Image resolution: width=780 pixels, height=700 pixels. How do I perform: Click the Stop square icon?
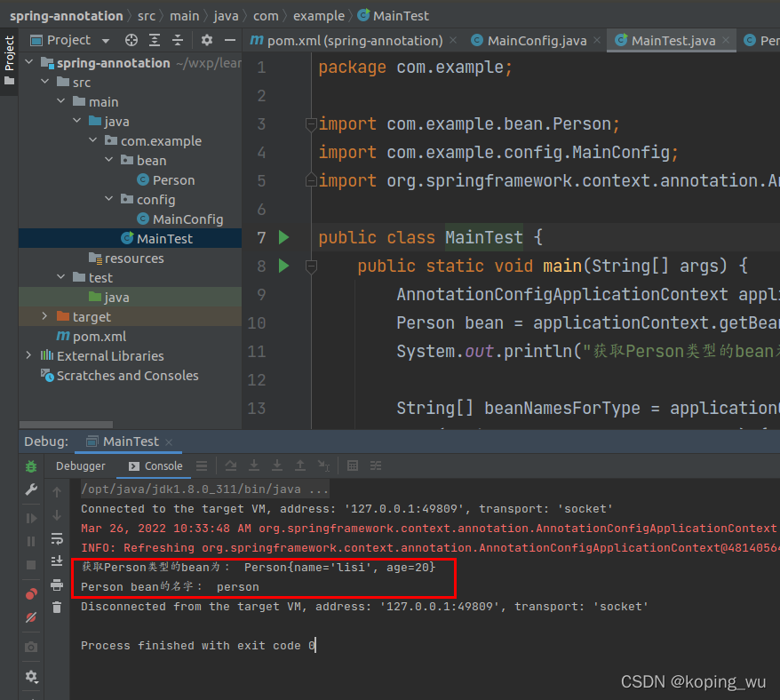(x=31, y=565)
